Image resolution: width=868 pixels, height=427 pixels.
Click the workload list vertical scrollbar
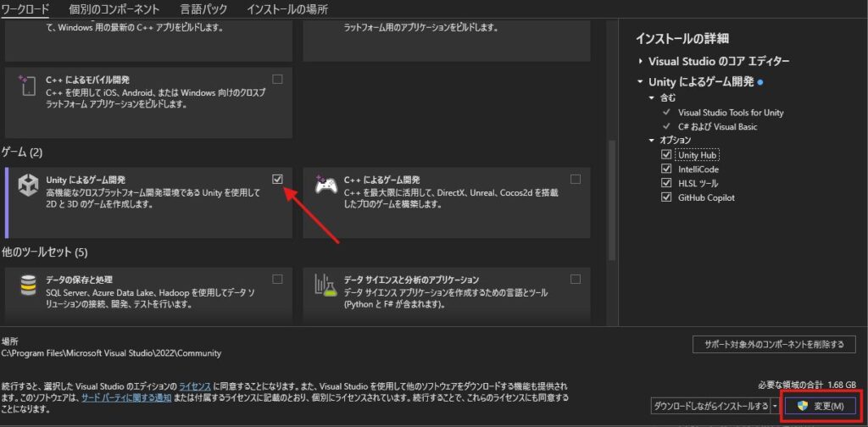click(x=612, y=200)
